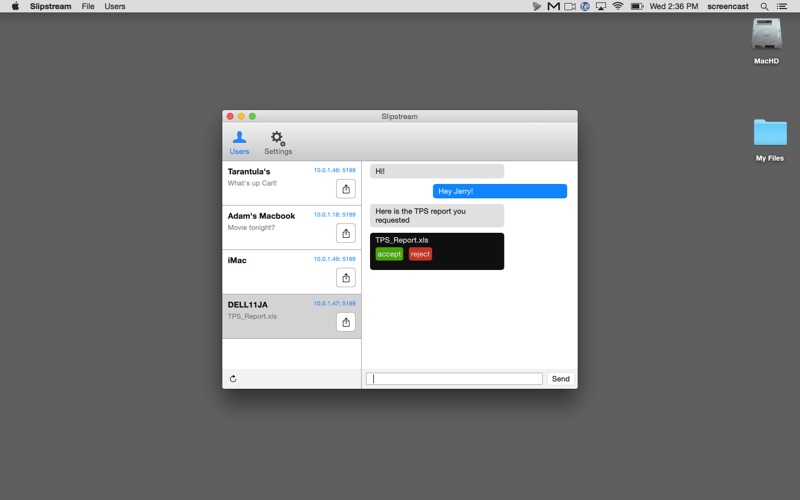Accept the TPS_Report.xls file
This screenshot has width=800, height=500.
pyautogui.click(x=389, y=254)
